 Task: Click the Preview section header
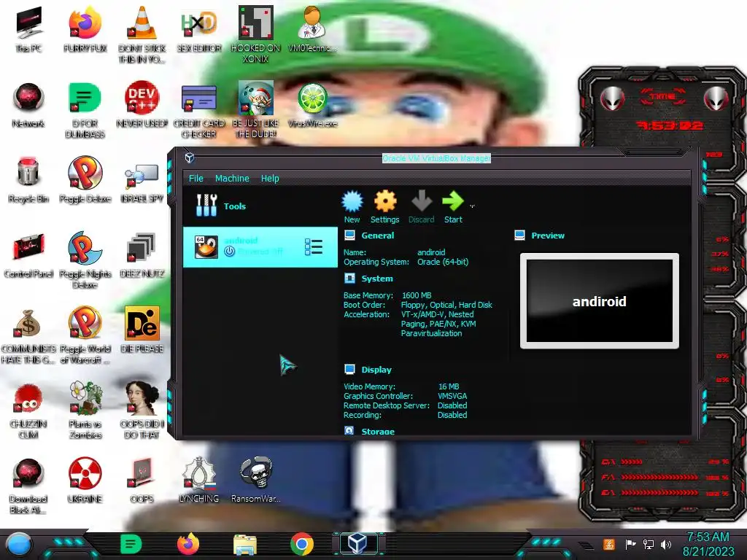click(548, 236)
